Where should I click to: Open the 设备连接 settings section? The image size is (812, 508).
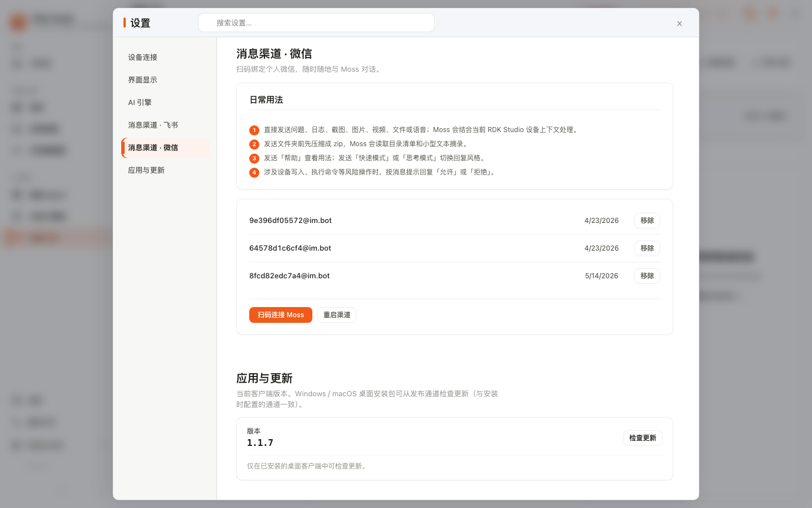coord(165,58)
